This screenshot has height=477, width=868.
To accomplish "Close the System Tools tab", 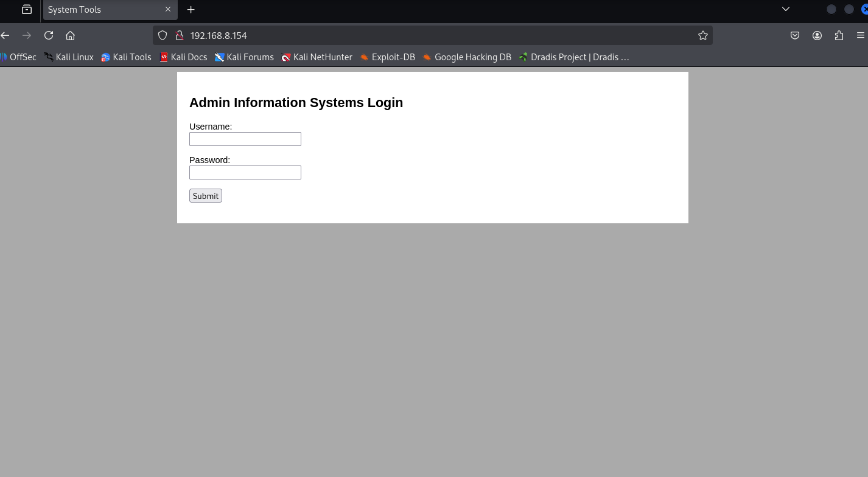I will [x=168, y=10].
